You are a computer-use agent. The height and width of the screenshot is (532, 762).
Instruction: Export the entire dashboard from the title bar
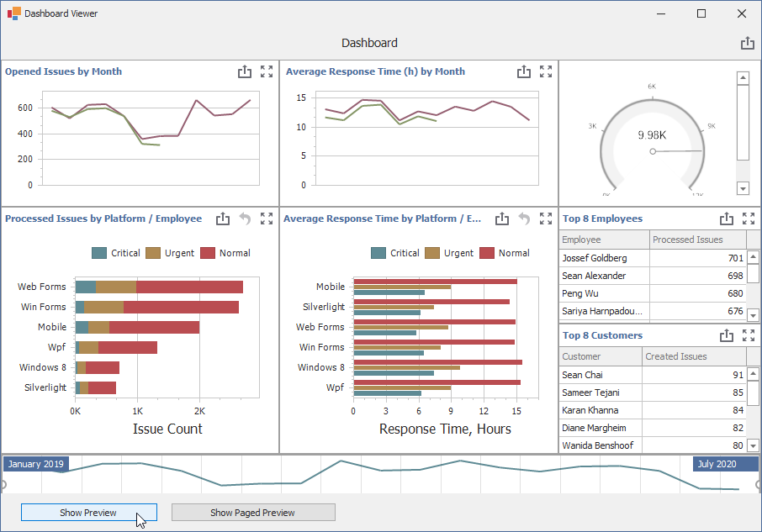[747, 43]
